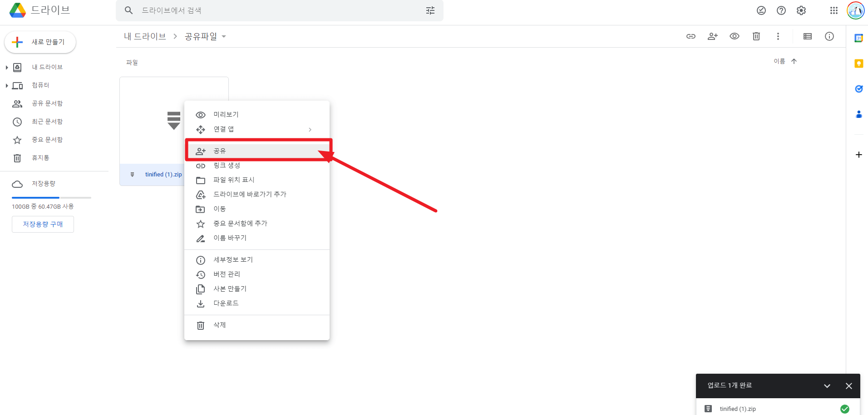
Task: Open the Keep notes panel icon
Action: pyautogui.click(x=858, y=63)
